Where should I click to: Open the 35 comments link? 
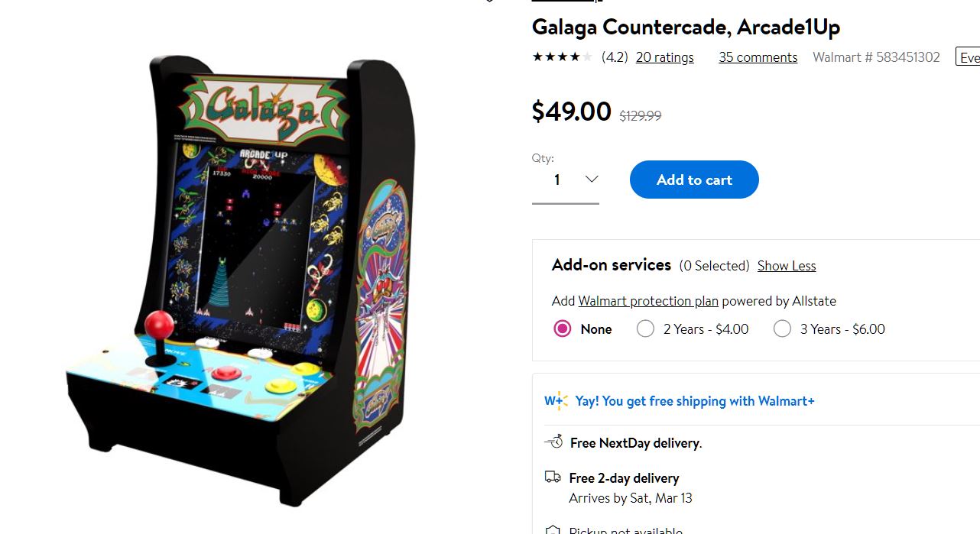click(x=758, y=57)
